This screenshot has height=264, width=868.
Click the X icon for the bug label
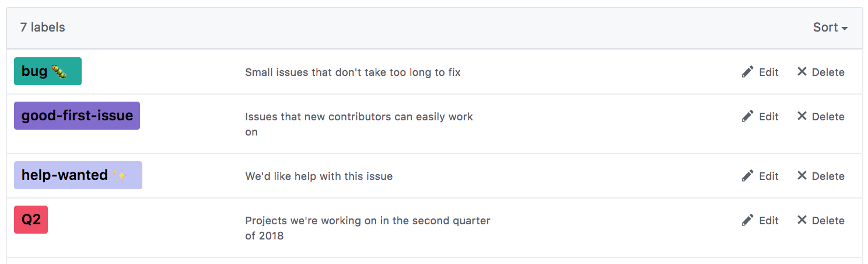[x=802, y=71]
